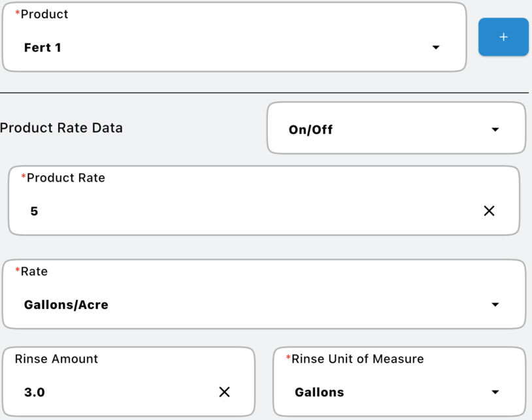
Task: Click the Rate field label
Action: pyautogui.click(x=34, y=271)
